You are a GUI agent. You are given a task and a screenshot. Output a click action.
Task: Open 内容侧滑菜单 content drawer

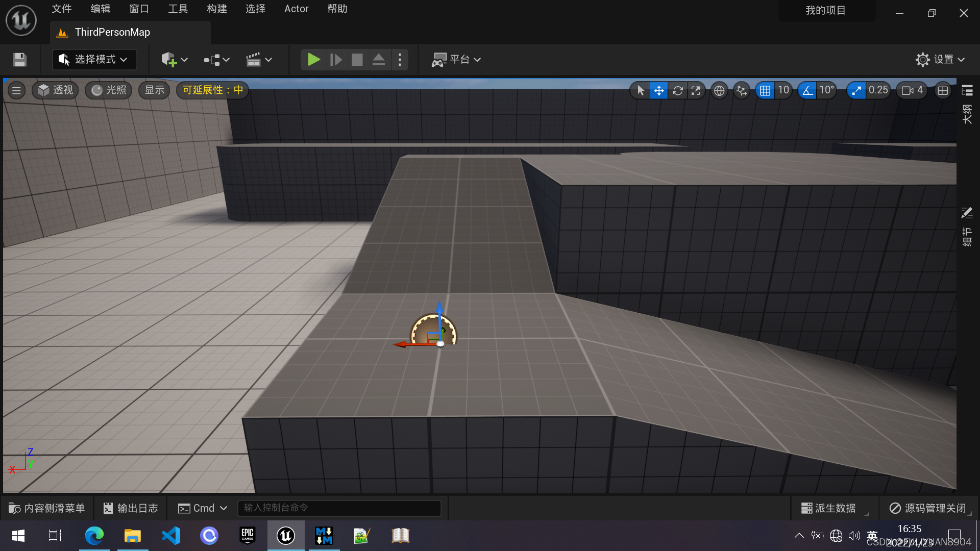pos(46,508)
